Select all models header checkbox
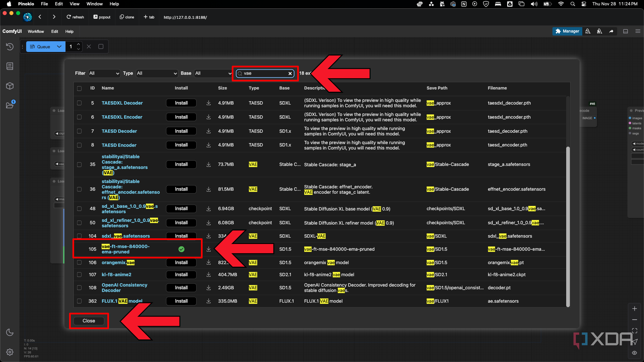Viewport: 644px width, 362px height. [79, 88]
